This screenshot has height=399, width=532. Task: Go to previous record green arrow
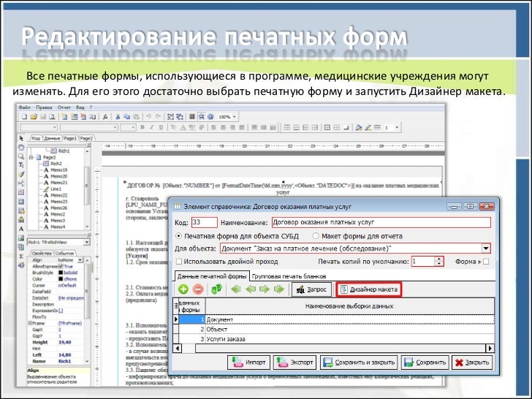[x=251, y=289]
